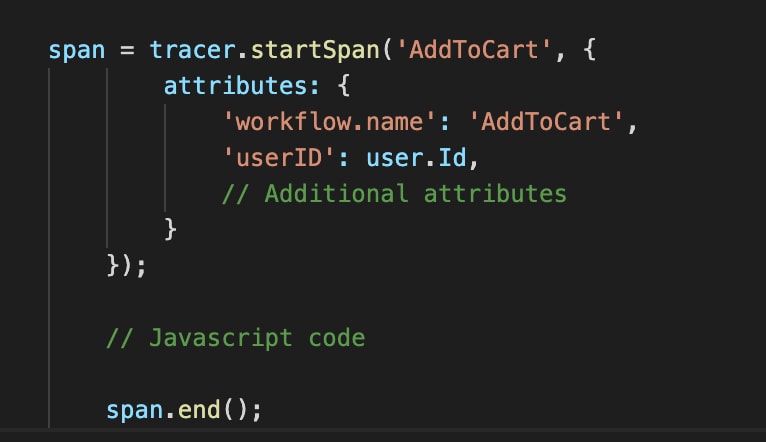Click the lone closing brace under the comment

coord(170,230)
